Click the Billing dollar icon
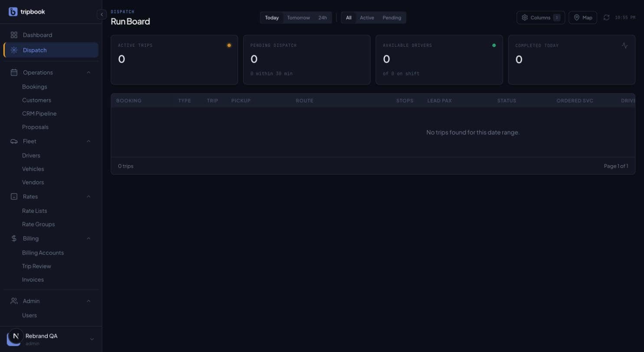The image size is (644, 352). click(14, 238)
